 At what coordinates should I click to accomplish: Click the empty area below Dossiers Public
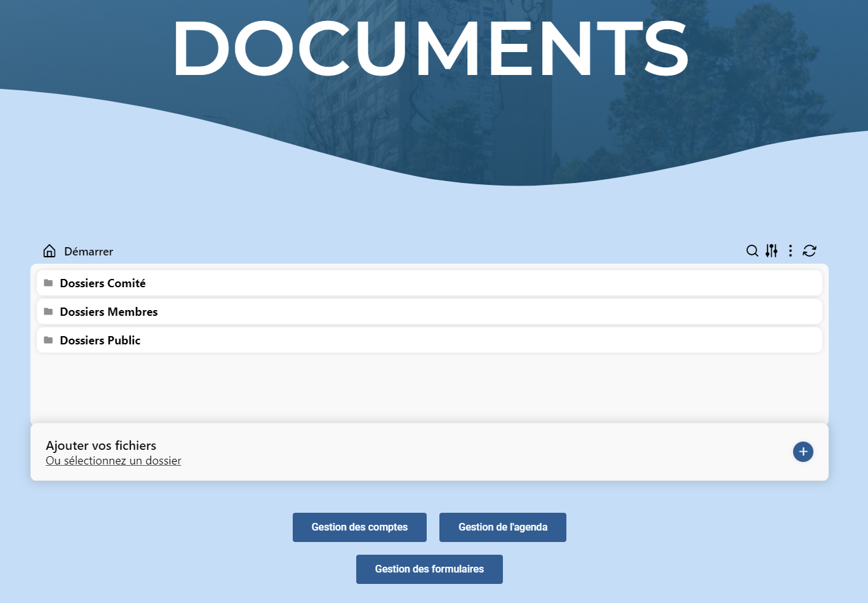[x=429, y=388]
